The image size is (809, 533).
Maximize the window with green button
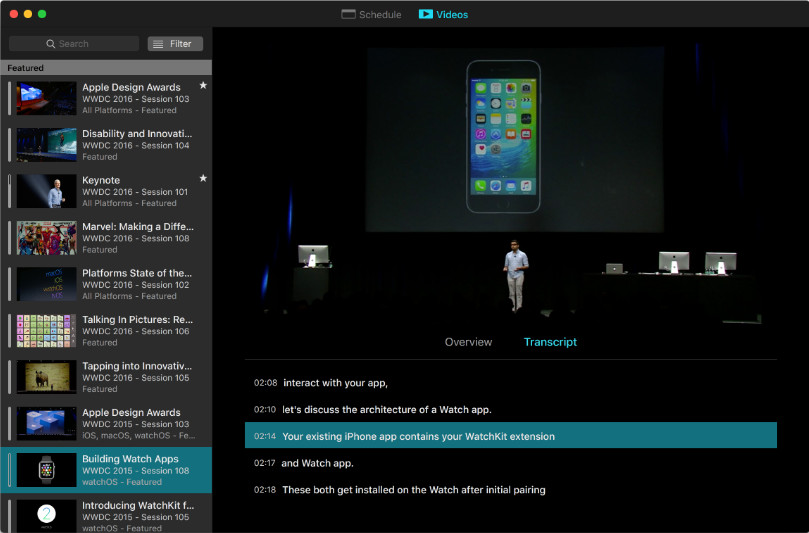coord(42,14)
